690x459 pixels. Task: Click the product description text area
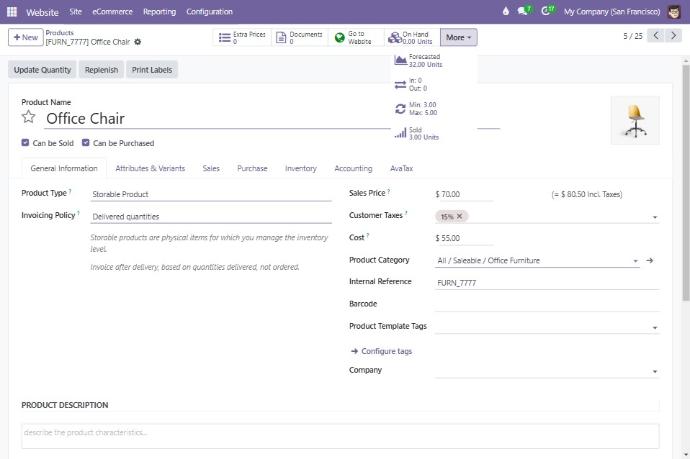(x=340, y=436)
